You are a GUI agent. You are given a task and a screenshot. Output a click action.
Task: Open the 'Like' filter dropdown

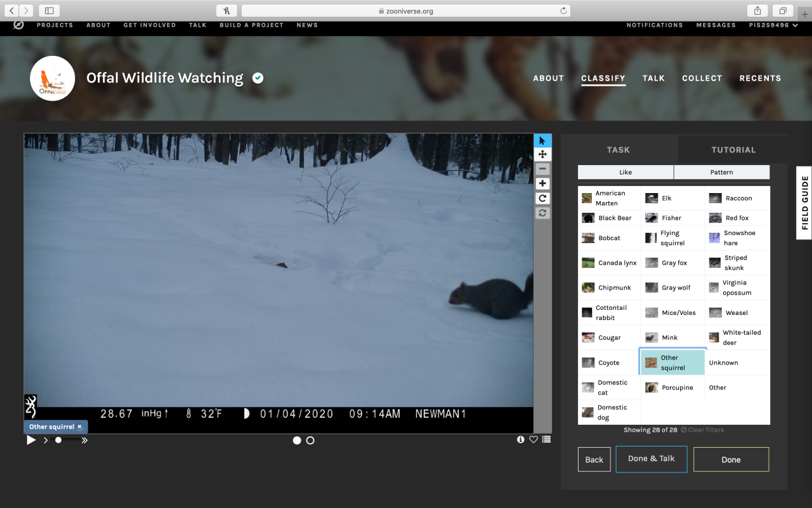point(625,172)
